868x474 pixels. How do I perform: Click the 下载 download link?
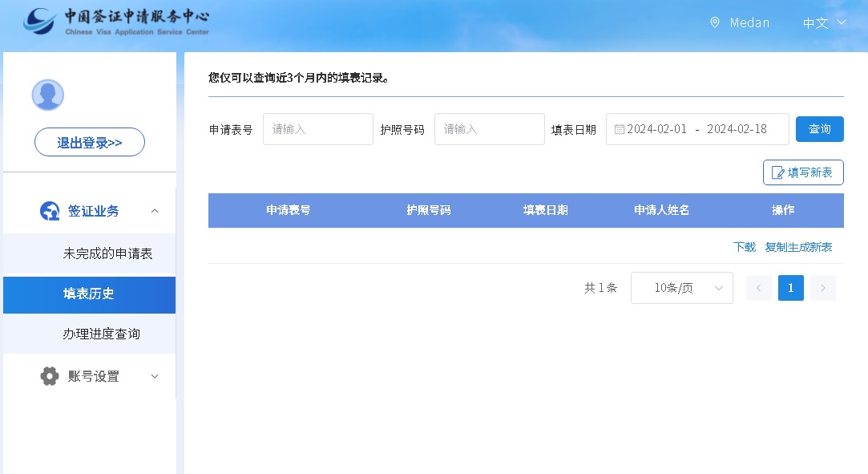pos(744,247)
